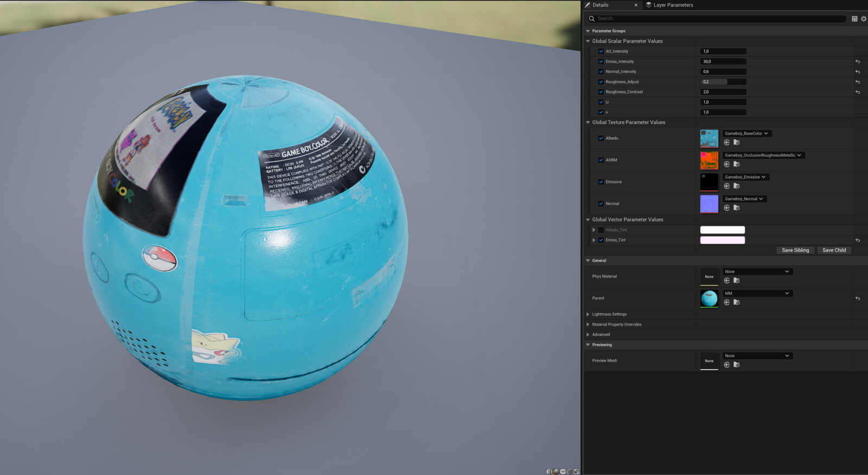Browse to Normal texture in Content Browser

point(737,207)
